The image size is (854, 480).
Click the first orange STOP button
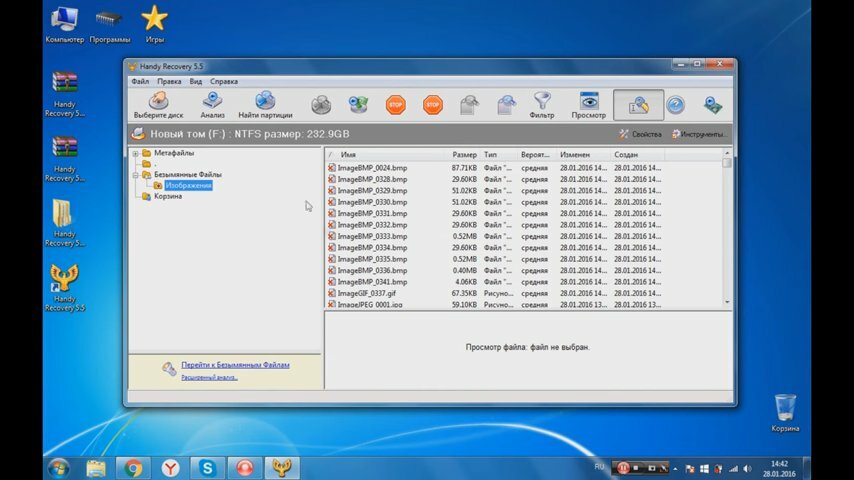[395, 105]
